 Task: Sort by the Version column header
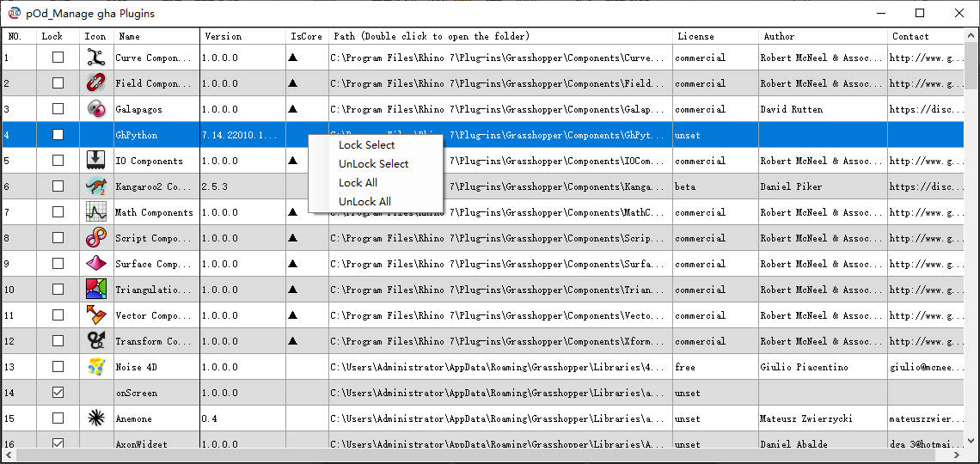tap(243, 36)
